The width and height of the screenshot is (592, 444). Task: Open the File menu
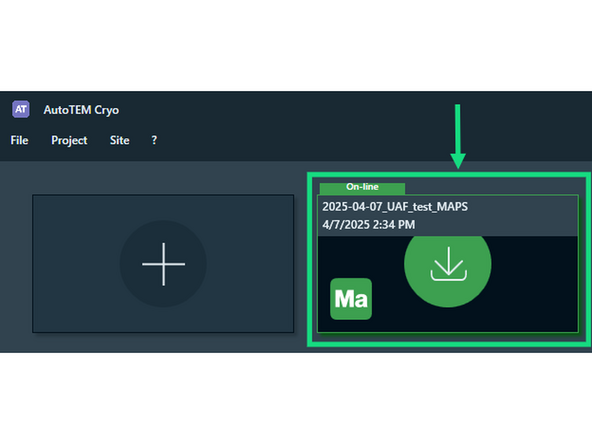[x=19, y=140]
